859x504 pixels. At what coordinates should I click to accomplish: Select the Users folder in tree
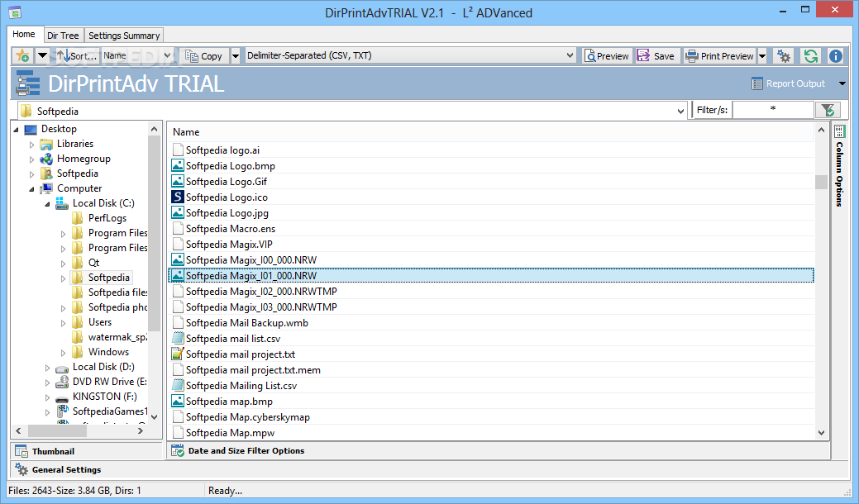tap(100, 322)
